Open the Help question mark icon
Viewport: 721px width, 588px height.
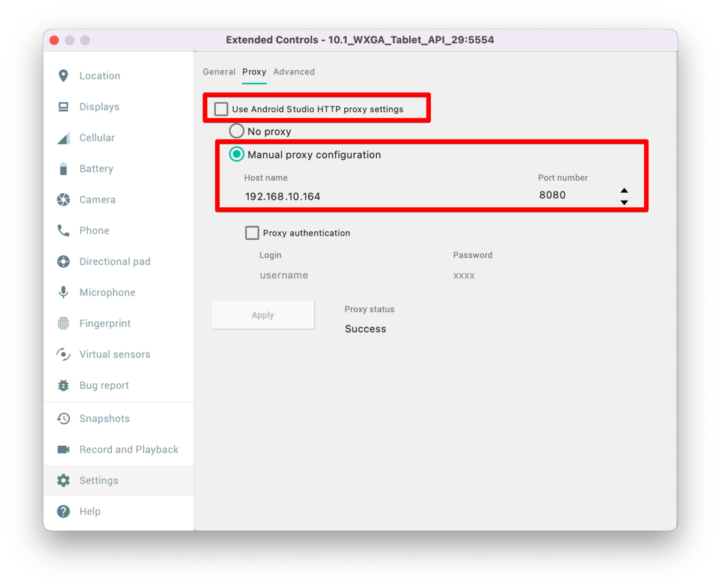tap(63, 512)
